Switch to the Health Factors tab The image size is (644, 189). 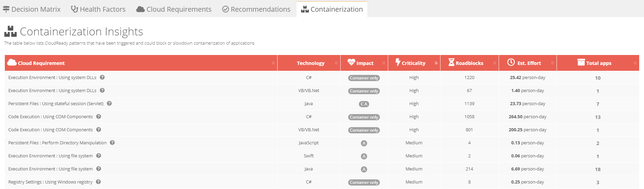pyautogui.click(x=98, y=9)
